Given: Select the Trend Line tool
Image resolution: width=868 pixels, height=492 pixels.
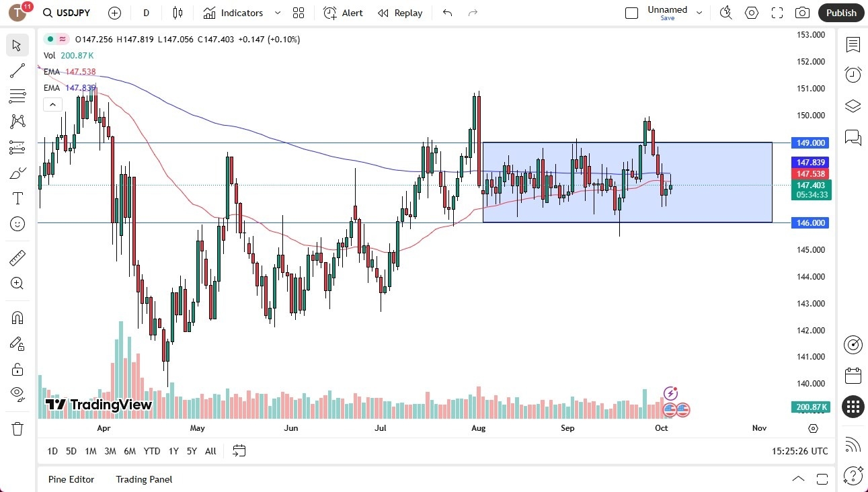Looking at the screenshot, I should (x=17, y=71).
